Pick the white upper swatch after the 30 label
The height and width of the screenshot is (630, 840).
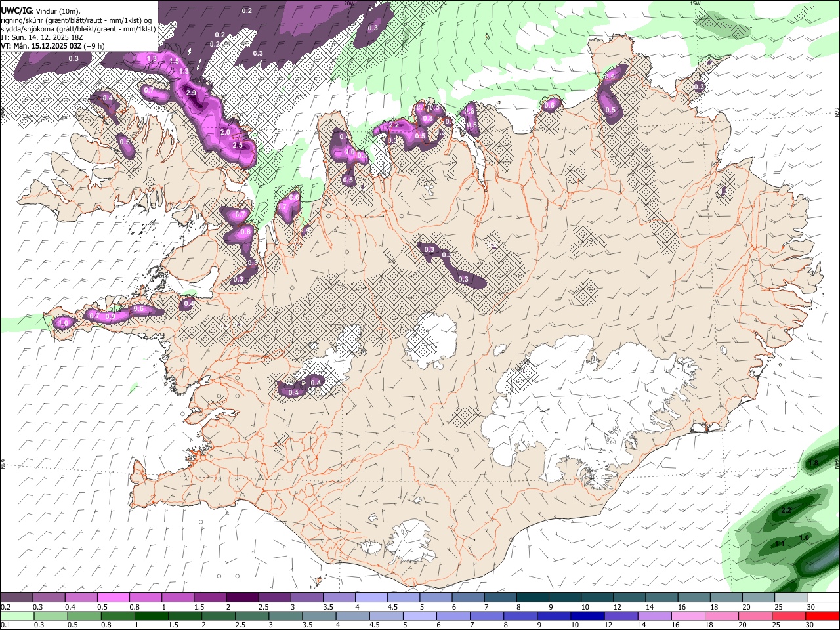pos(823,597)
